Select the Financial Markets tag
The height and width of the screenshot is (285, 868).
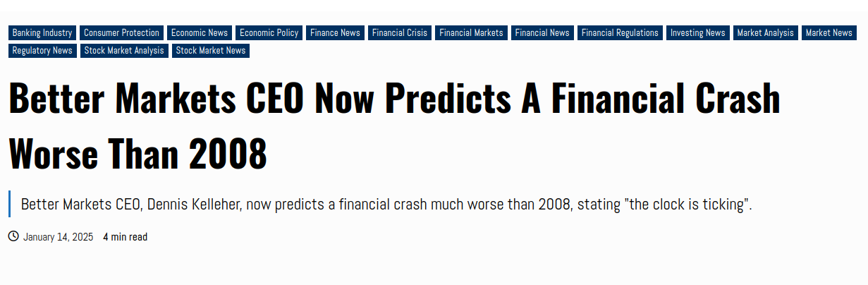click(472, 33)
